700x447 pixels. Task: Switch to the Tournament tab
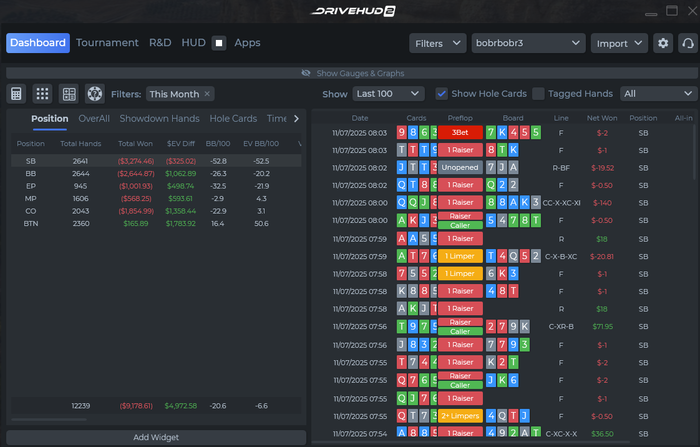click(x=107, y=43)
